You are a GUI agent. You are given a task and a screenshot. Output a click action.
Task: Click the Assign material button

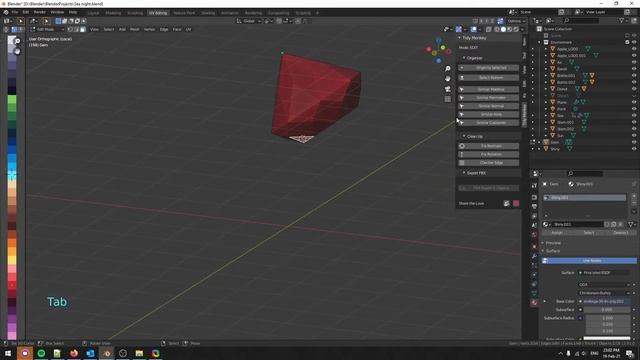[x=557, y=232]
